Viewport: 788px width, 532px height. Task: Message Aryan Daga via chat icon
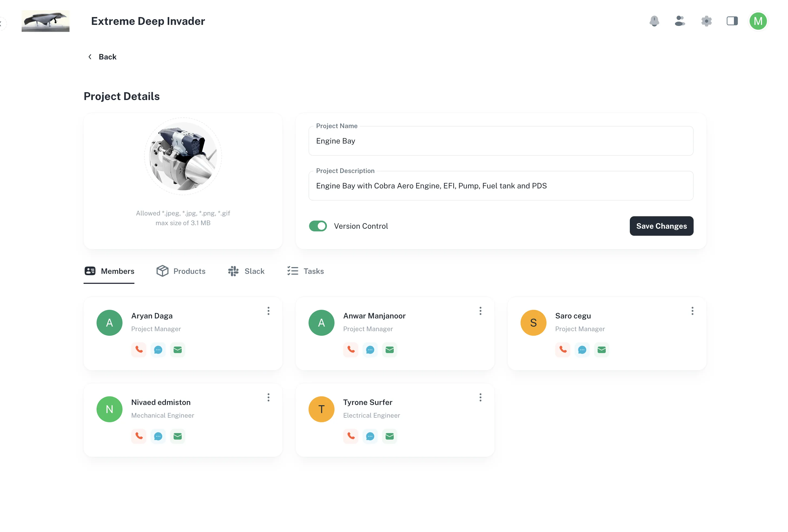158,349
